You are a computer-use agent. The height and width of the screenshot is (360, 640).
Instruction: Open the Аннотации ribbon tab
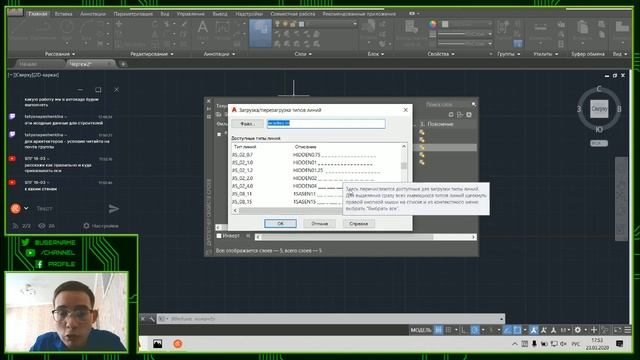(x=93, y=14)
